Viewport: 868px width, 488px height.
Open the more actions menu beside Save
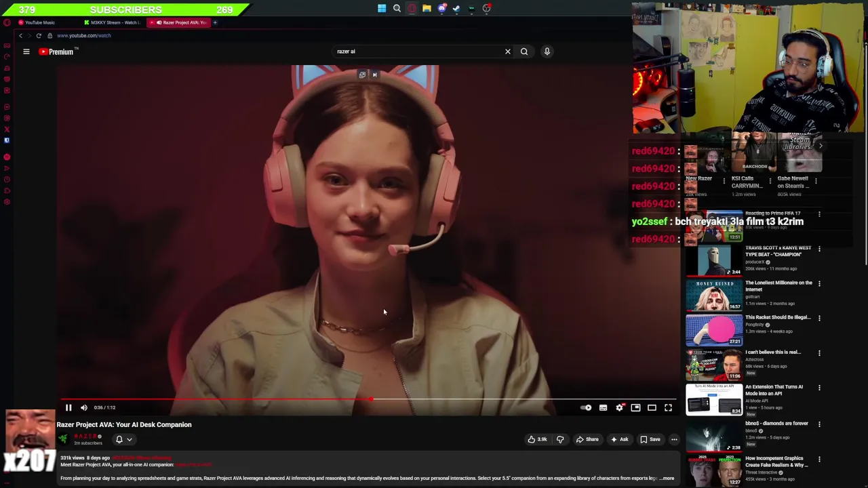click(x=674, y=439)
